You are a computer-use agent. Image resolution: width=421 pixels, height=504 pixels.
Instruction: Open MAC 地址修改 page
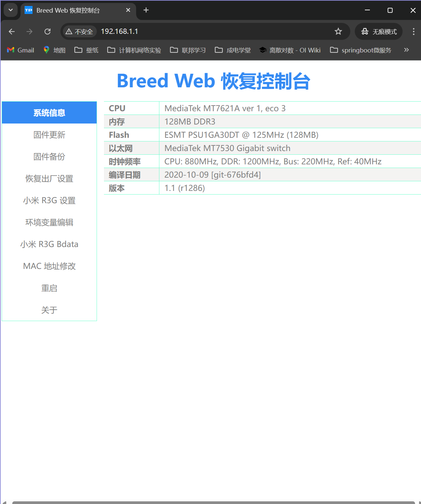[49, 266]
